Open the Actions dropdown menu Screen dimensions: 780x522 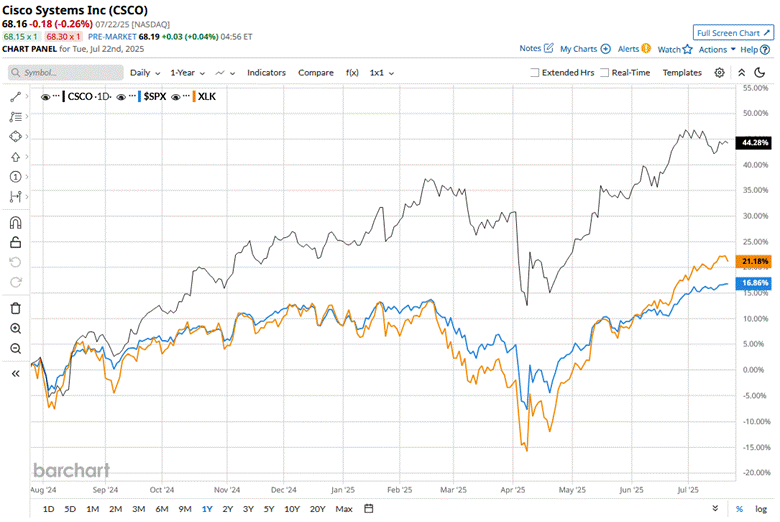click(x=717, y=49)
